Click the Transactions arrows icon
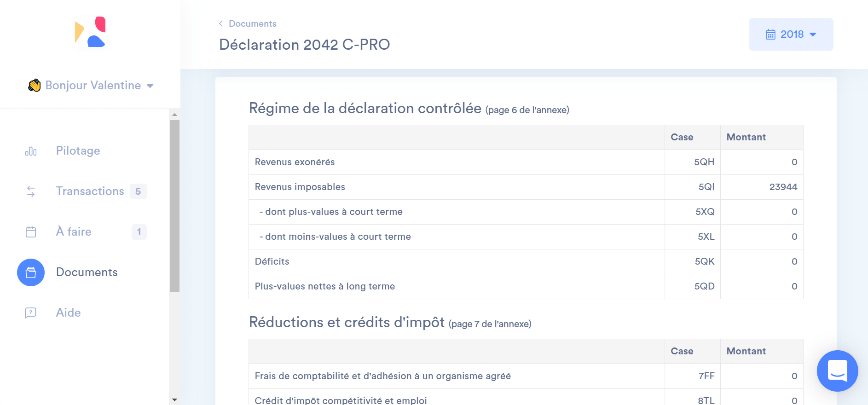The width and height of the screenshot is (868, 405). (x=31, y=191)
